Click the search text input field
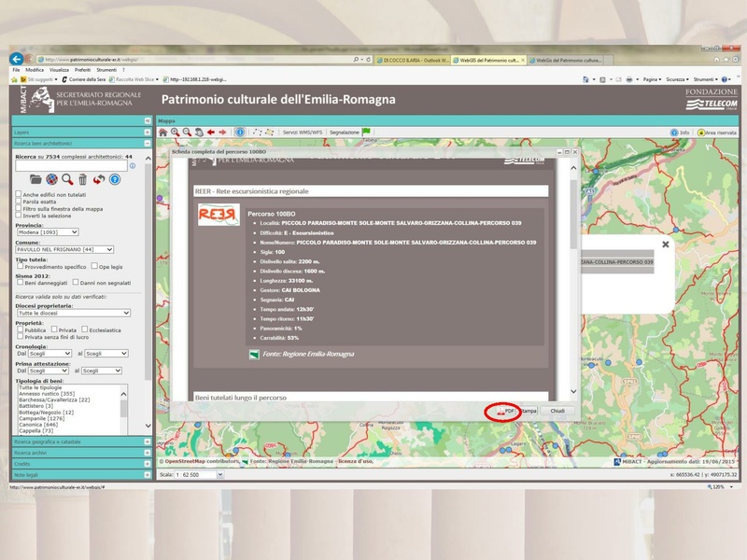The width and height of the screenshot is (747, 560). pos(71,166)
